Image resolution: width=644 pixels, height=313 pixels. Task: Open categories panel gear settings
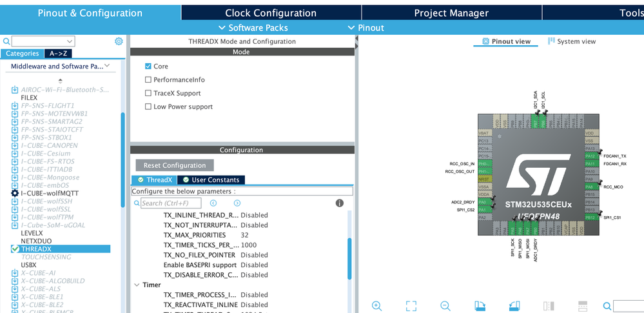119,41
